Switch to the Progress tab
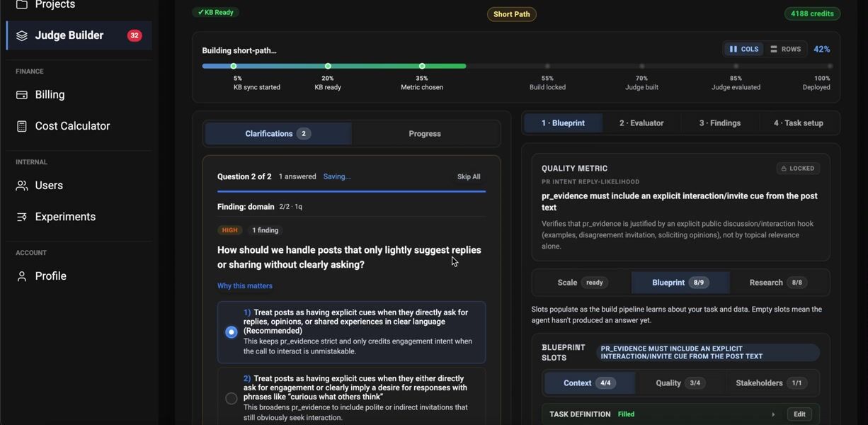Viewport: 868px width, 425px height. tap(425, 134)
